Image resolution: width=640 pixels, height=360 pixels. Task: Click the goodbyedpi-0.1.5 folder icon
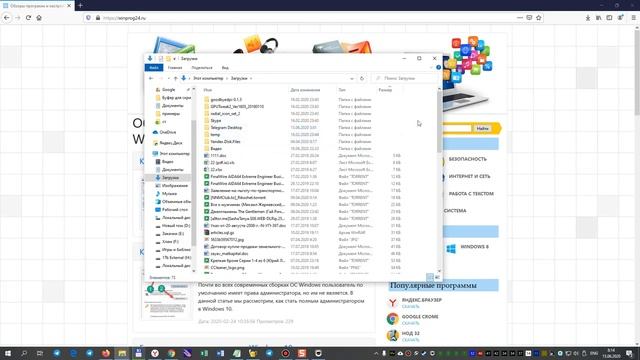207,100
